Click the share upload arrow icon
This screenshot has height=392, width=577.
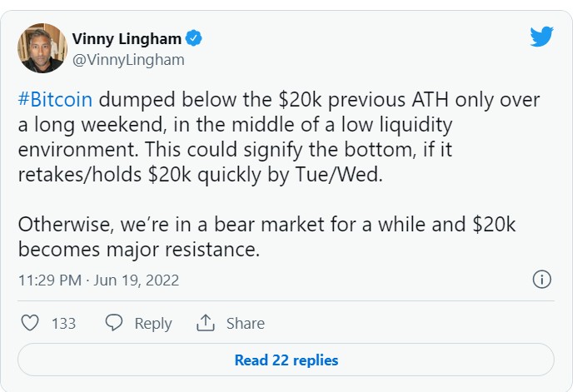pos(206,322)
